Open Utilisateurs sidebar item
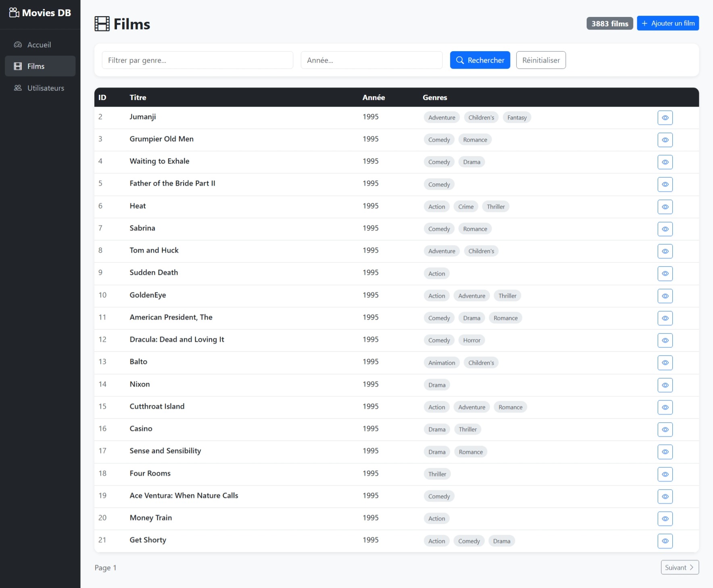 tap(40, 88)
